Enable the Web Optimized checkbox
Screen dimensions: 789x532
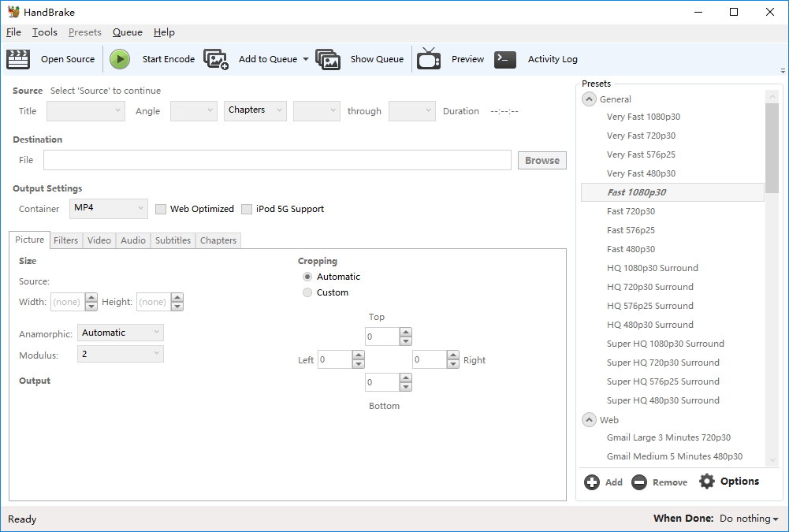[x=161, y=209]
